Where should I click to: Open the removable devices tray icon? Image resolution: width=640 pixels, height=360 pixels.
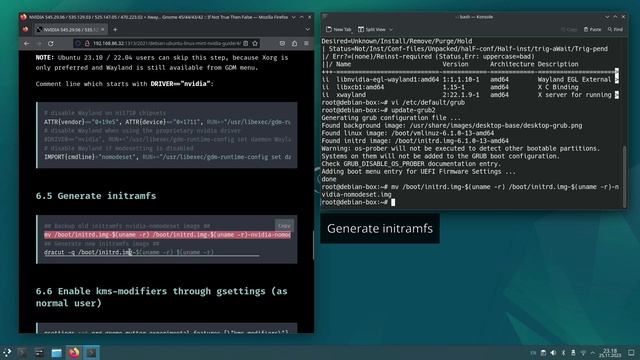[x=573, y=353]
